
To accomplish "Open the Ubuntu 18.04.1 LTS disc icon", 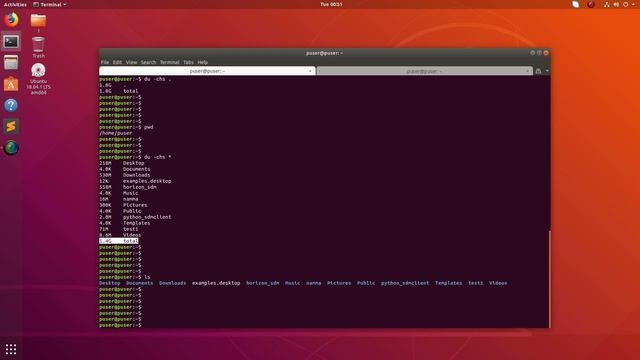I will [x=38, y=79].
